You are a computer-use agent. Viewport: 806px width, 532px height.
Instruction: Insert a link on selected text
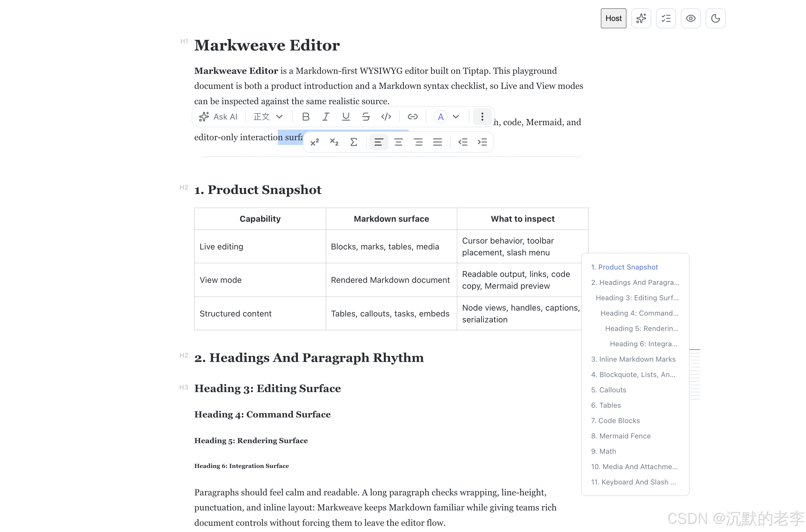[x=412, y=117]
